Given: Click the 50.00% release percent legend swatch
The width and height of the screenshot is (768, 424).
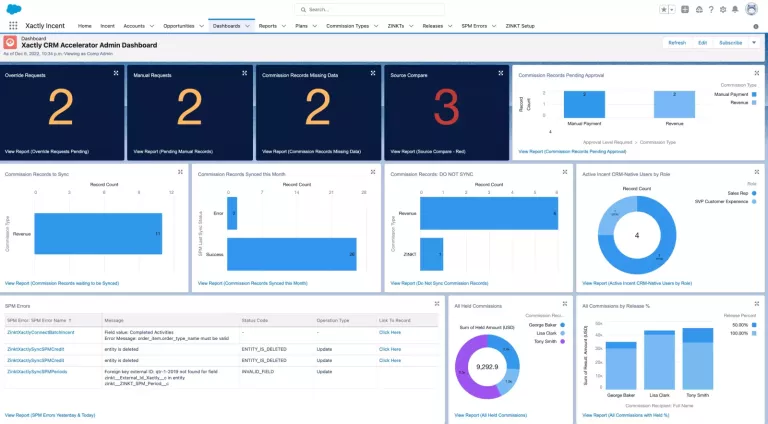Looking at the screenshot, I should [x=754, y=325].
